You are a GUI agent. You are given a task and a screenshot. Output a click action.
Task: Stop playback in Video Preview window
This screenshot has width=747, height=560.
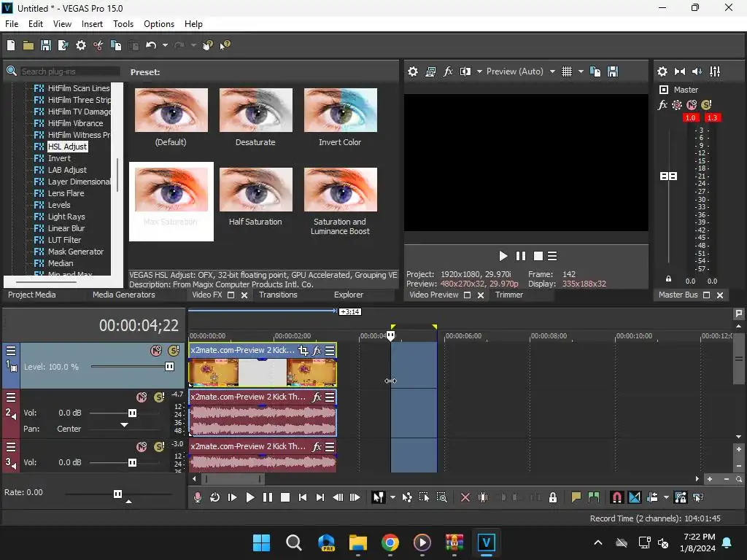538,256
